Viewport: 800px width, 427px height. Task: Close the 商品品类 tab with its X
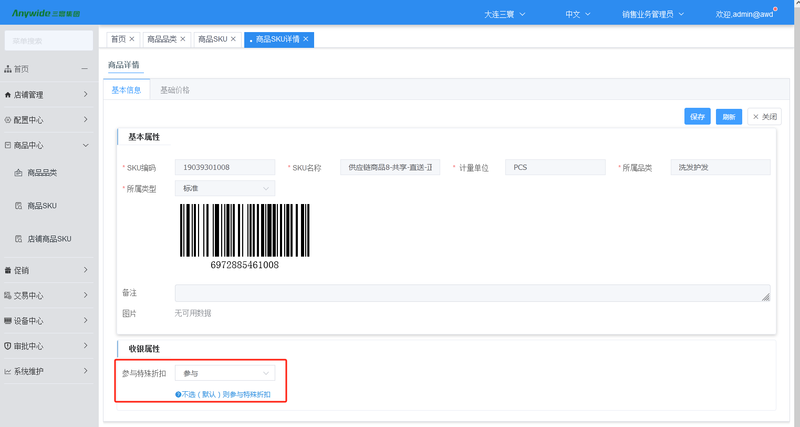point(183,39)
